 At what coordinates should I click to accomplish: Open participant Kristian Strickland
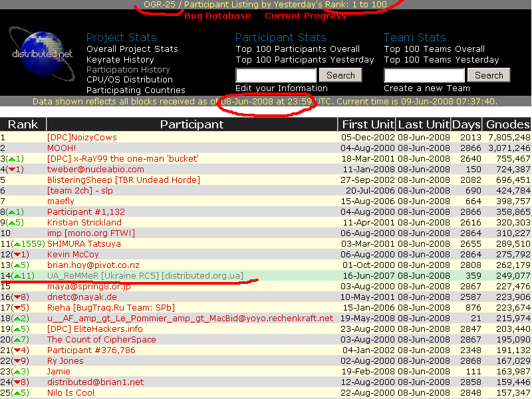click(84, 223)
